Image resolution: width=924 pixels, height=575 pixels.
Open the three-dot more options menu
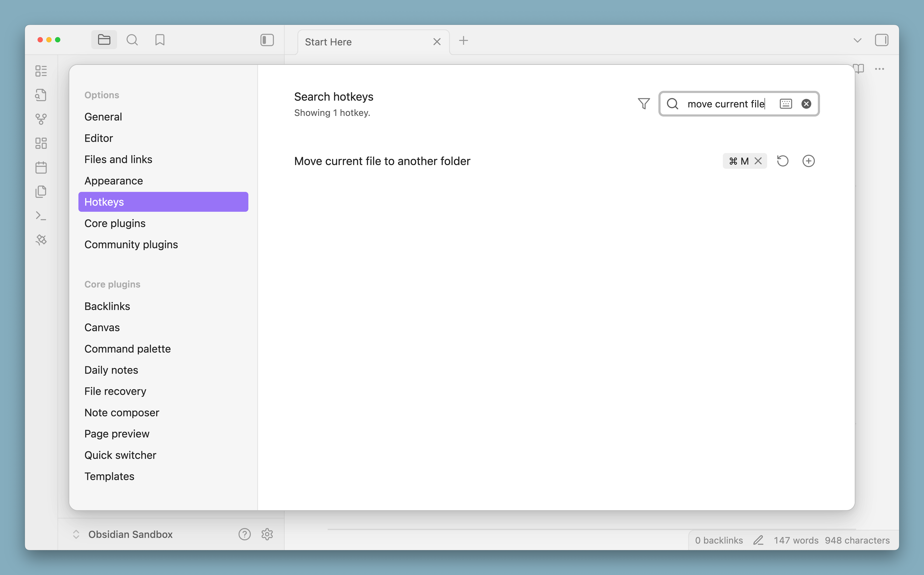(879, 69)
